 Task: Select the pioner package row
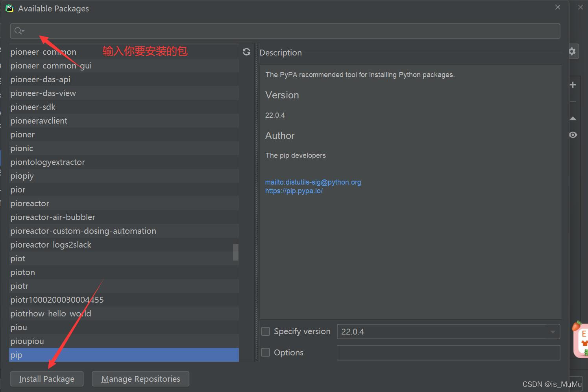click(x=124, y=135)
